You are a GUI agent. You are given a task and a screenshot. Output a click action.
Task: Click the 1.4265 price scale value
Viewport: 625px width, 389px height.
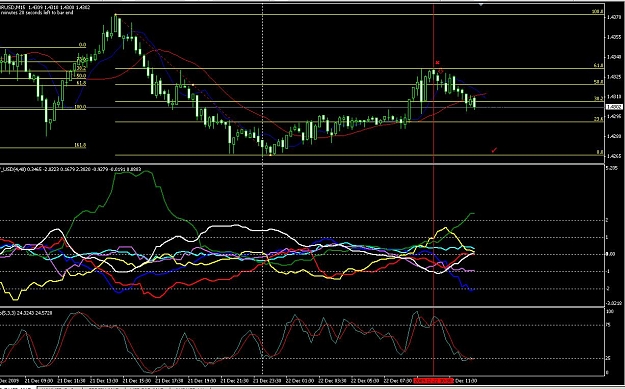click(x=613, y=156)
